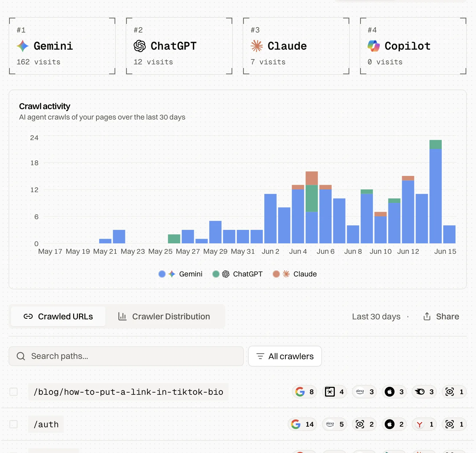Click the "0 visits" text on Copilot card

(x=385, y=62)
